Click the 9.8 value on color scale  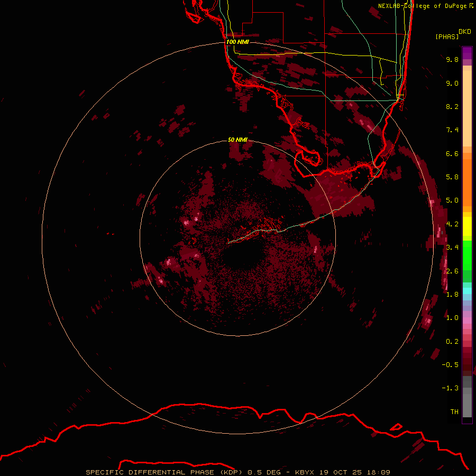[452, 59]
